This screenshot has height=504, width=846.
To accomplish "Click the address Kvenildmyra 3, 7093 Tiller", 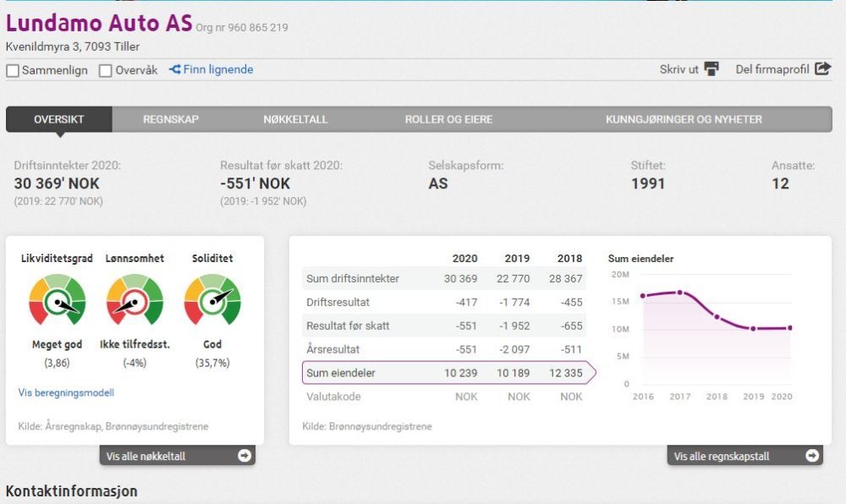I will [x=72, y=47].
